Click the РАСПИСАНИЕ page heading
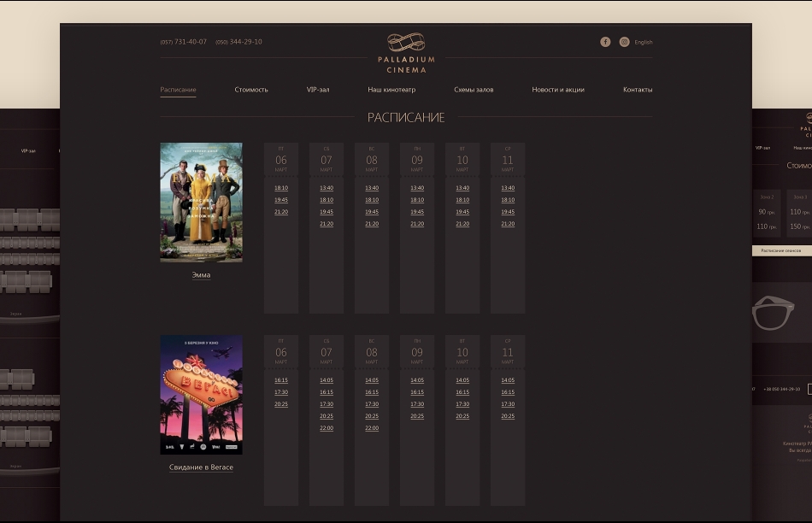Screen dimensions: 812x523 pyautogui.click(x=406, y=118)
